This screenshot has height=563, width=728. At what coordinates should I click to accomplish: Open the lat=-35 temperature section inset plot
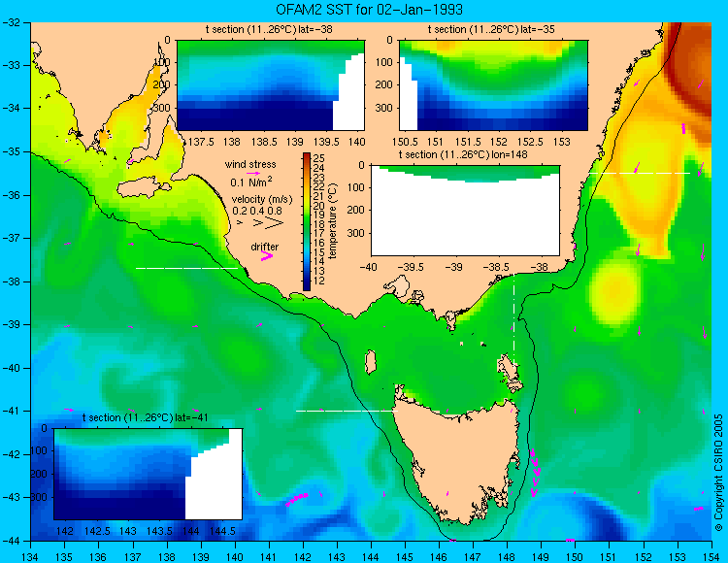493,85
